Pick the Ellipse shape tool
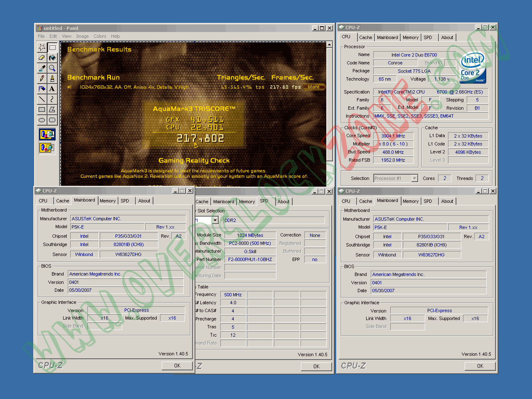This screenshot has width=532, height=399. point(42,120)
